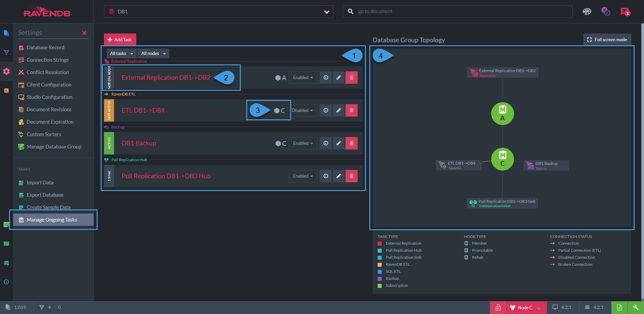Show info for DB1 Backup task

(326, 143)
